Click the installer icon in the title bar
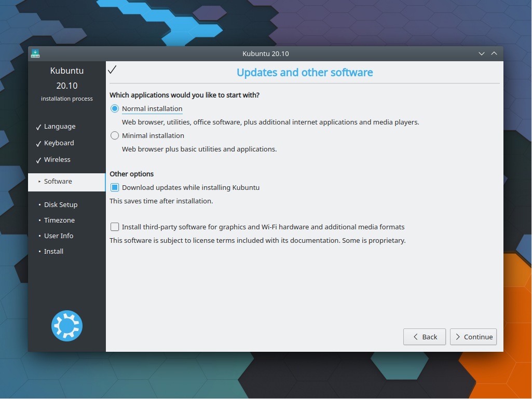 35,53
